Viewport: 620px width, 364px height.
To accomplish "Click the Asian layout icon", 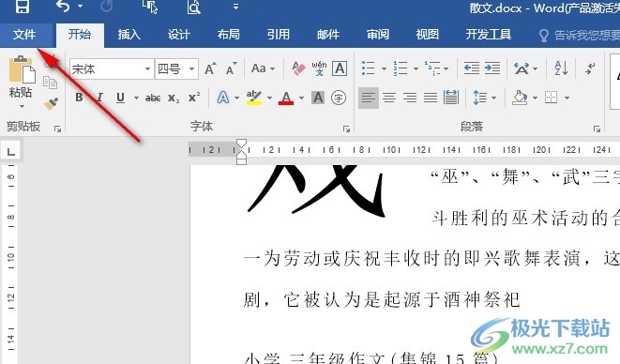I will pos(522,68).
